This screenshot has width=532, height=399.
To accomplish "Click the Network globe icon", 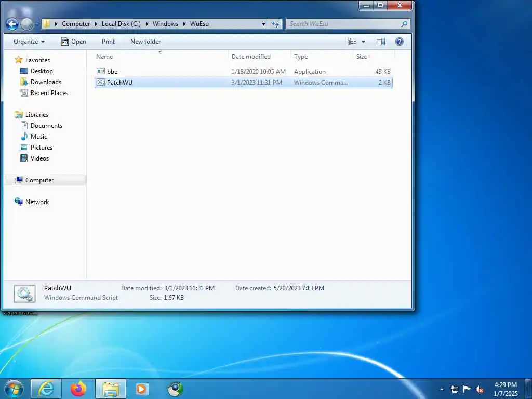I will tap(19, 202).
